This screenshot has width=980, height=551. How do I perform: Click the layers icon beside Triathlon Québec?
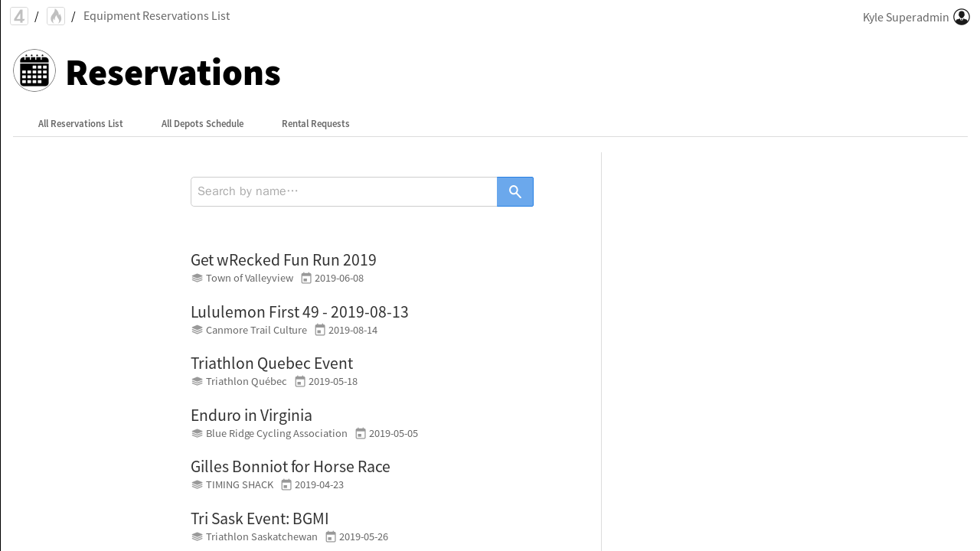pyautogui.click(x=197, y=382)
